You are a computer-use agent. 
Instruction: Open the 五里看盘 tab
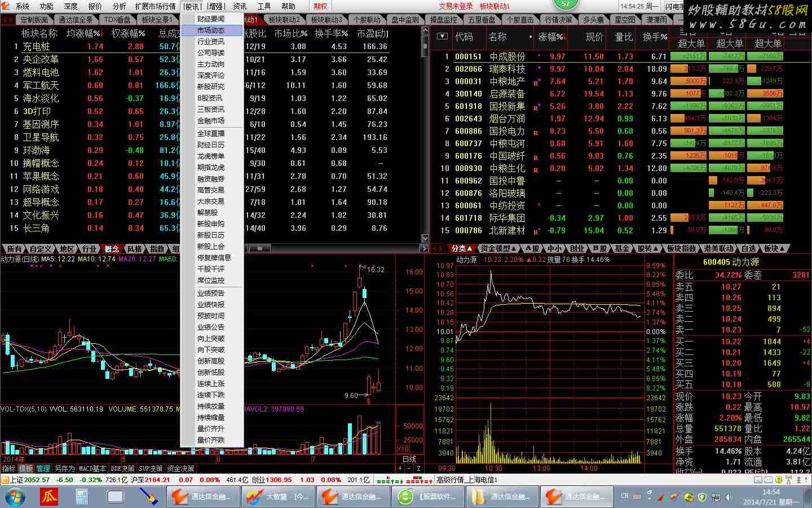(x=482, y=20)
